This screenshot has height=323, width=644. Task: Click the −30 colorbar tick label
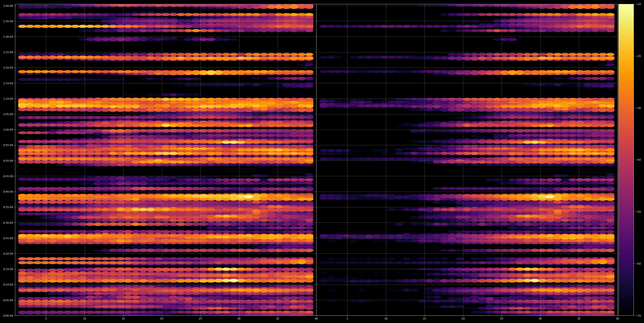pyautogui.click(x=638, y=108)
